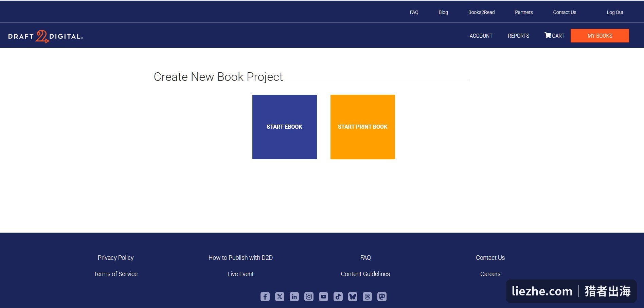Go to the Account menu item
644x308 pixels.
481,36
